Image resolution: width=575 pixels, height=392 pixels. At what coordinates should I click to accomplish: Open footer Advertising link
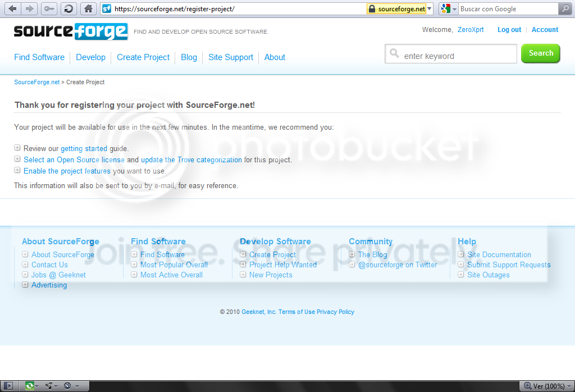pos(49,285)
